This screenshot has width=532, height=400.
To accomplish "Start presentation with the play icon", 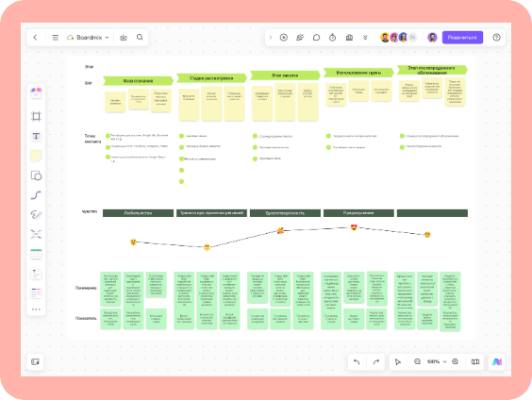I will click(x=284, y=38).
